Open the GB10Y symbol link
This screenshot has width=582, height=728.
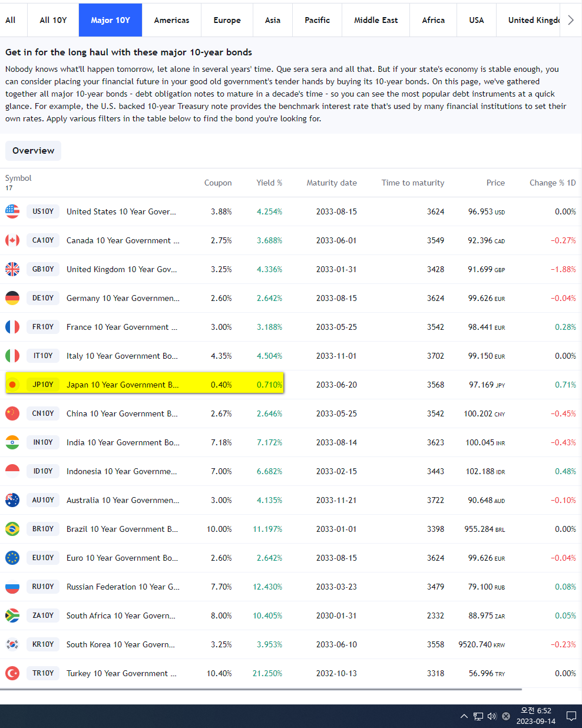click(43, 269)
